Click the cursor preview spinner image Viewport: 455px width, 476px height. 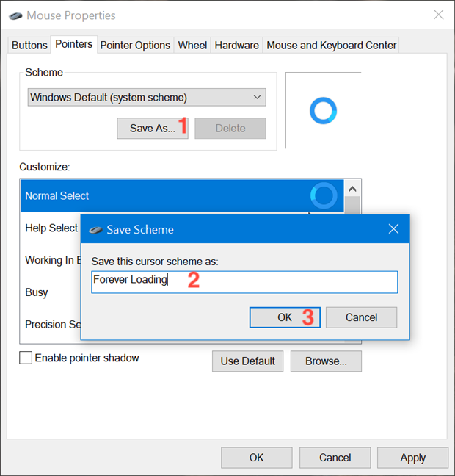pos(323,110)
